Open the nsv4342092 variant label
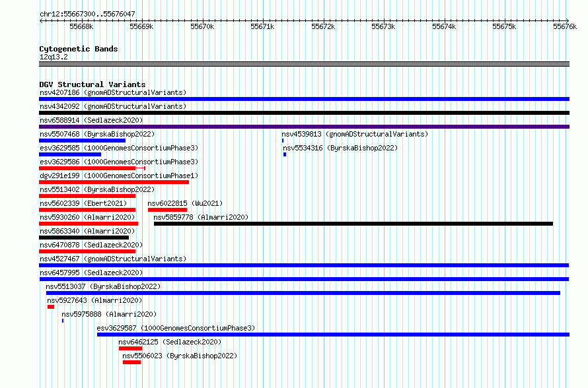 point(113,106)
